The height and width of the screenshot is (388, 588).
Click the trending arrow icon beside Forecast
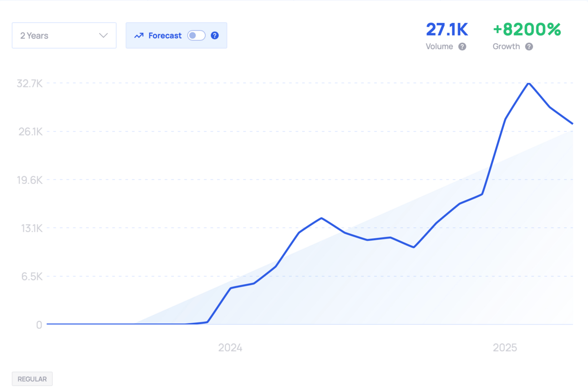tap(139, 36)
